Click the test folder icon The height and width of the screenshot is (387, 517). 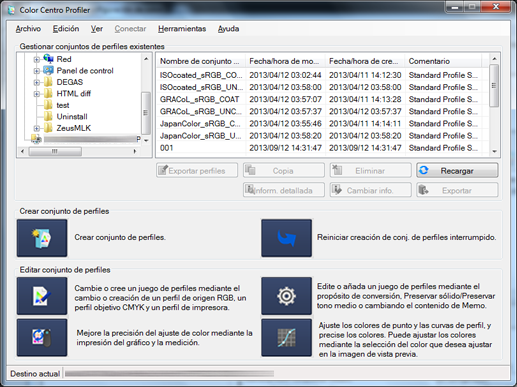(x=48, y=105)
